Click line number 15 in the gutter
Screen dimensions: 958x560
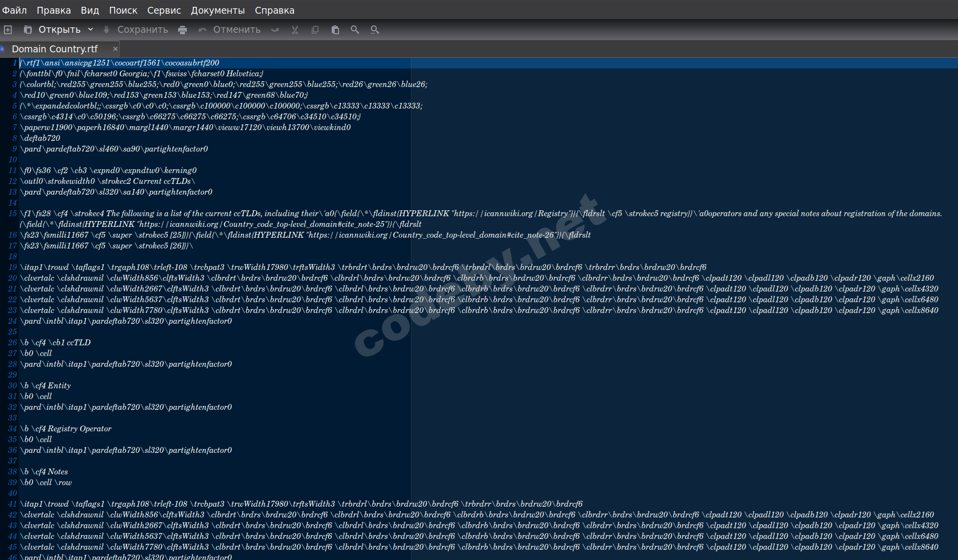tap(13, 213)
